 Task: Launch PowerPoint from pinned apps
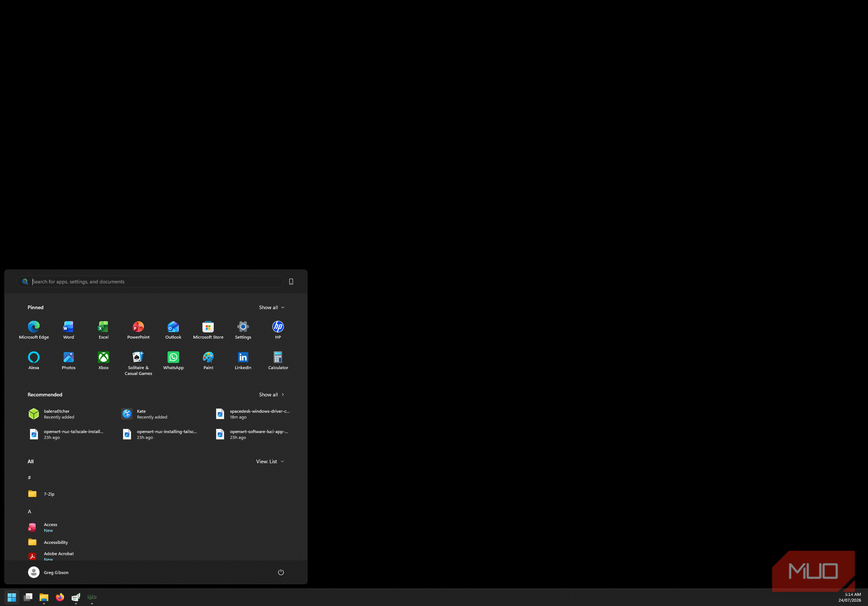pos(138,330)
